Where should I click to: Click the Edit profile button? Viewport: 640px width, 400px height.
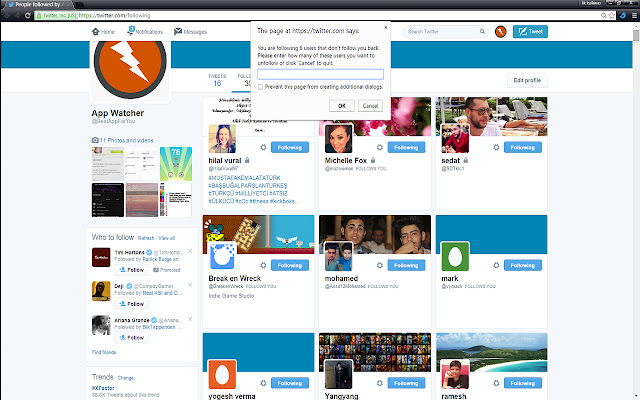click(526, 80)
